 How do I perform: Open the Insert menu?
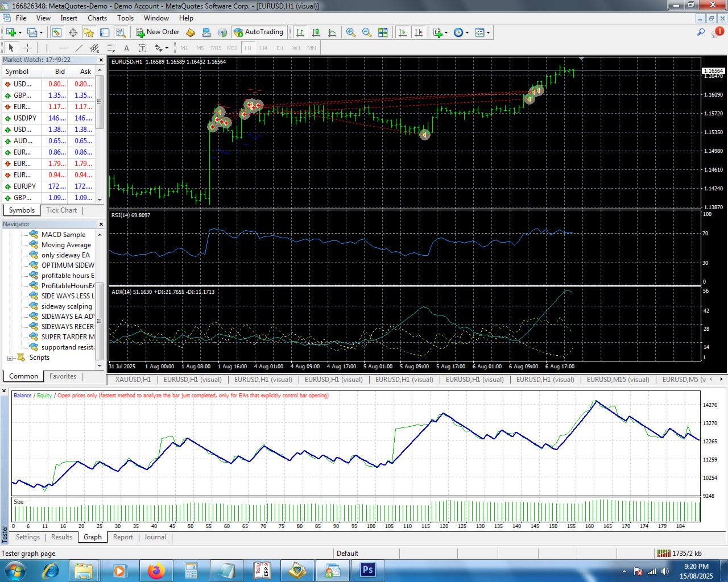pos(69,18)
